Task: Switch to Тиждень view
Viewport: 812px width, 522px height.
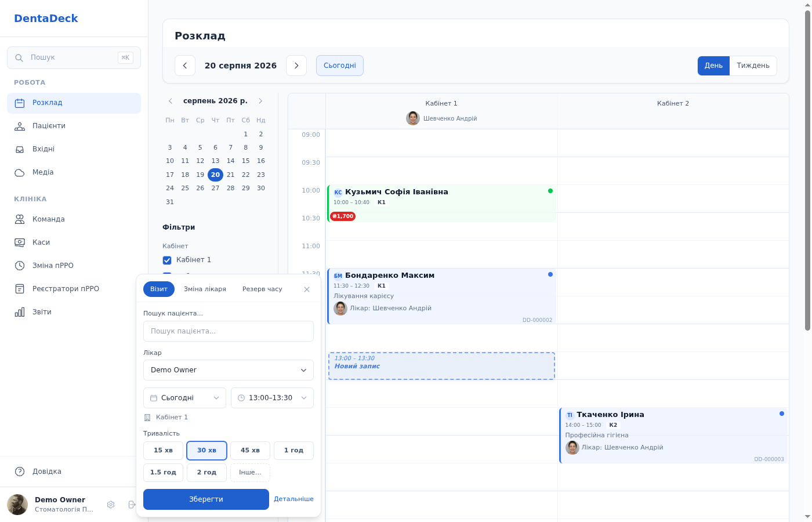Action: 753,66
